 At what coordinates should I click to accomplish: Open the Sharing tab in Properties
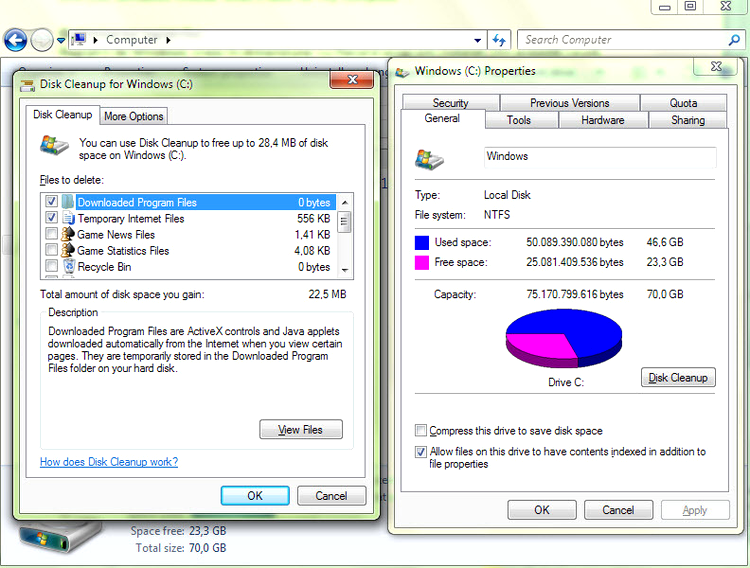(x=688, y=120)
